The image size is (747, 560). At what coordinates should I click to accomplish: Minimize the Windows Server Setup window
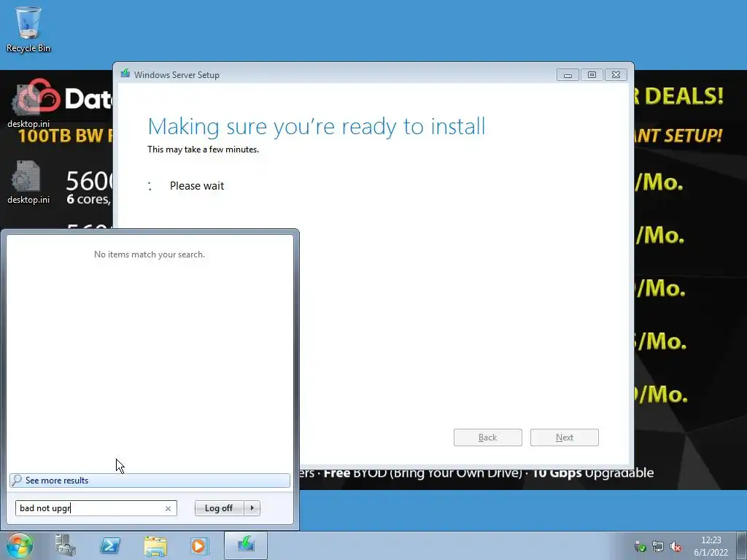point(568,75)
